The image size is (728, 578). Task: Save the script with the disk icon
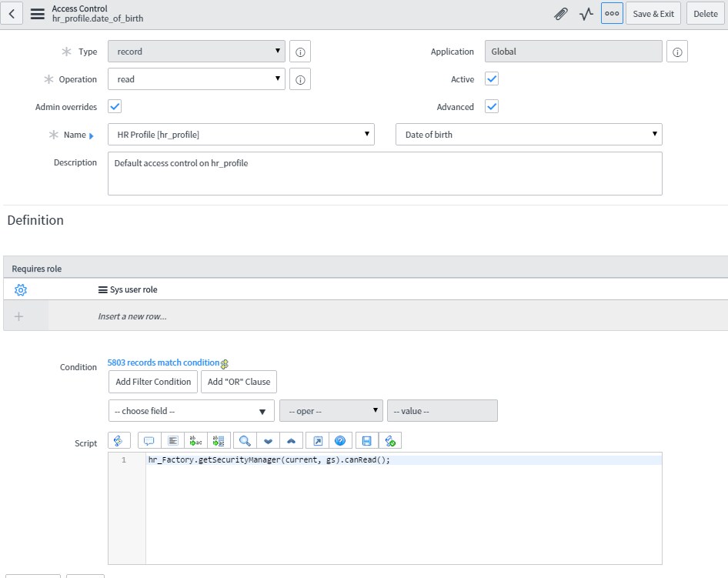click(x=367, y=440)
